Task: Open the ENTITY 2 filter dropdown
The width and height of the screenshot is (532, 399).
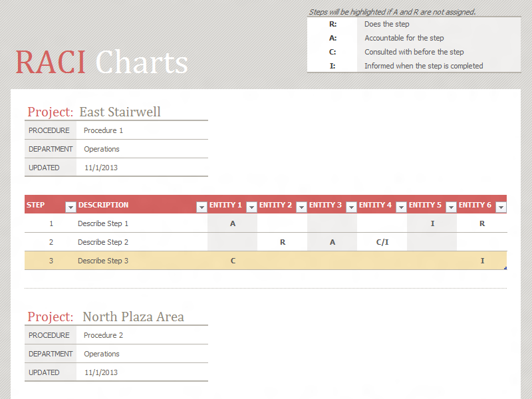Action: point(301,207)
